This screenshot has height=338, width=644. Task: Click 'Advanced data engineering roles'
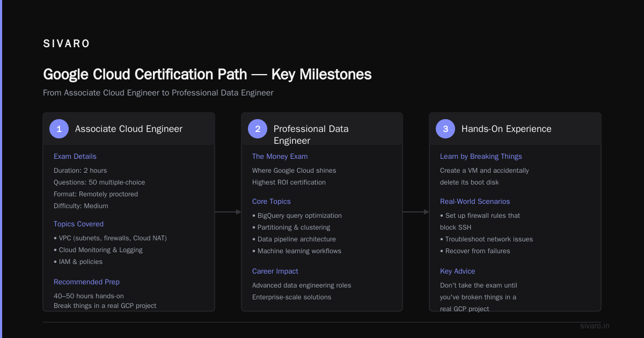click(302, 285)
